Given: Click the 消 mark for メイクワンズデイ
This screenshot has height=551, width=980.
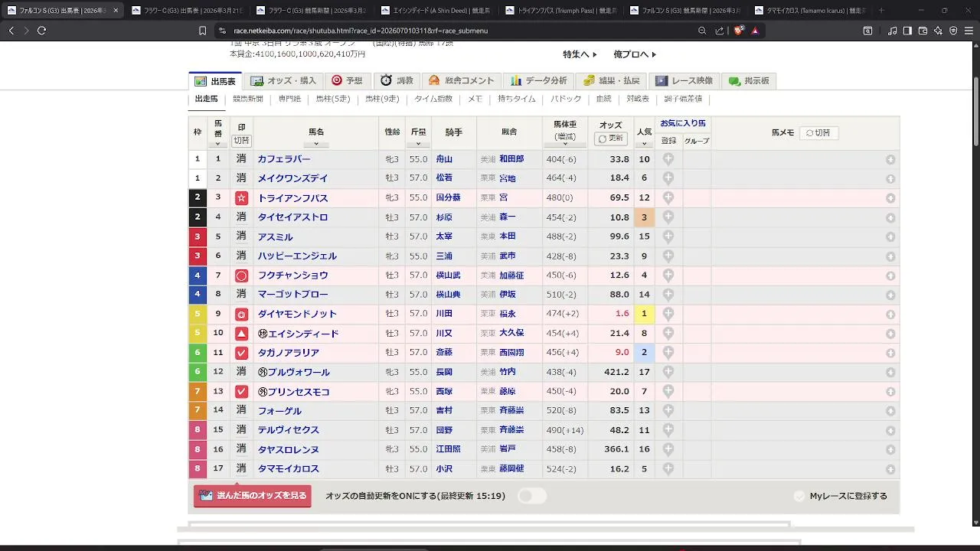Looking at the screenshot, I should click(x=241, y=178).
